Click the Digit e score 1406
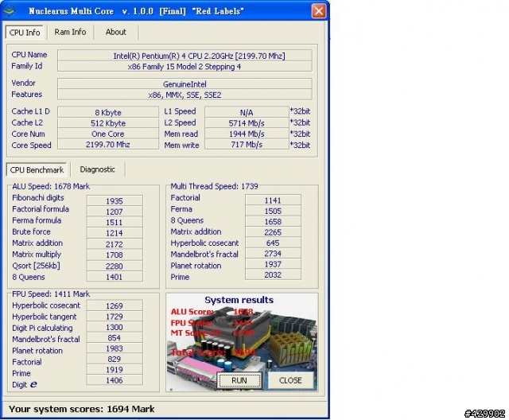509x420 pixels. point(115,380)
